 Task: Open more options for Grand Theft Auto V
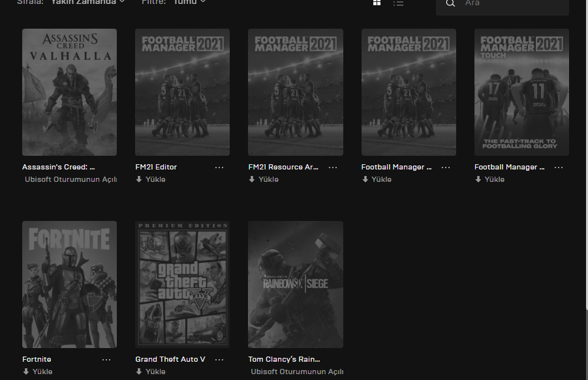(219, 360)
